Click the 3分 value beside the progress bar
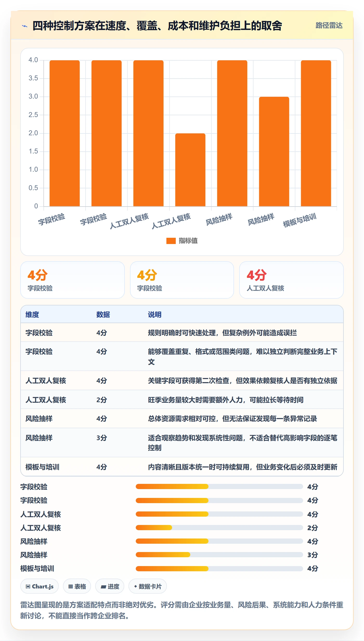Image resolution: width=364 pixels, height=641 pixels. (313, 555)
